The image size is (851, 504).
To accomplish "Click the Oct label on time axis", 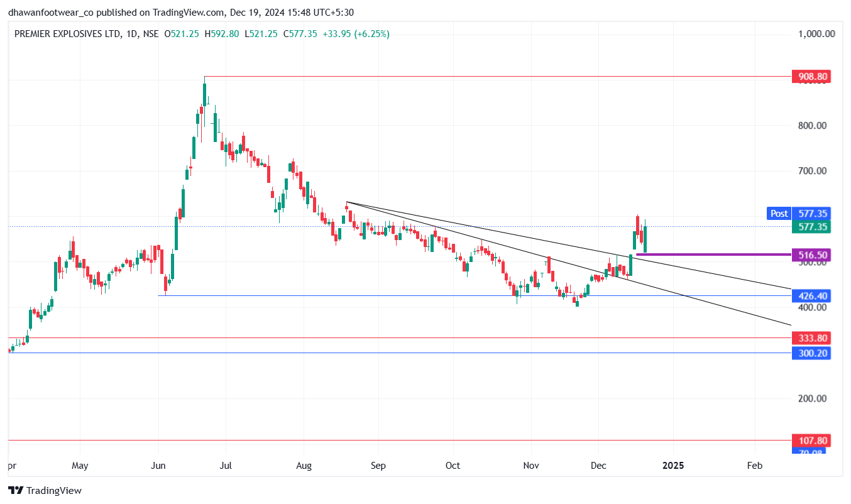I will tap(453, 466).
